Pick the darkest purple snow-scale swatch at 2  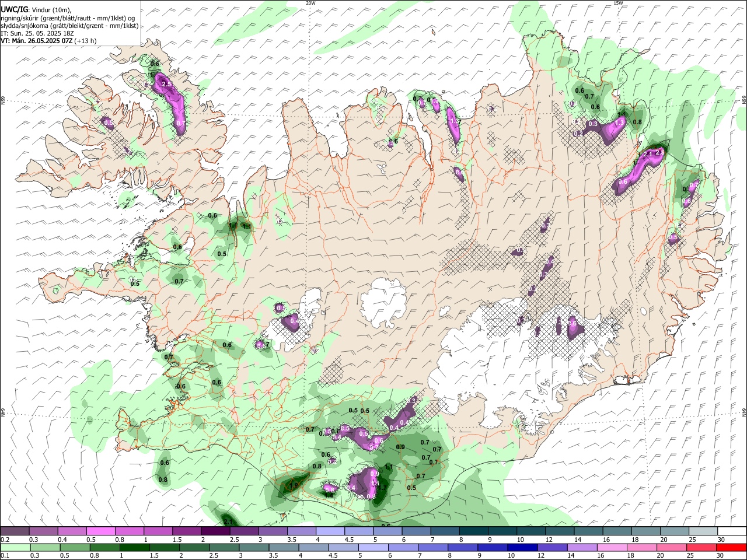[215, 531]
